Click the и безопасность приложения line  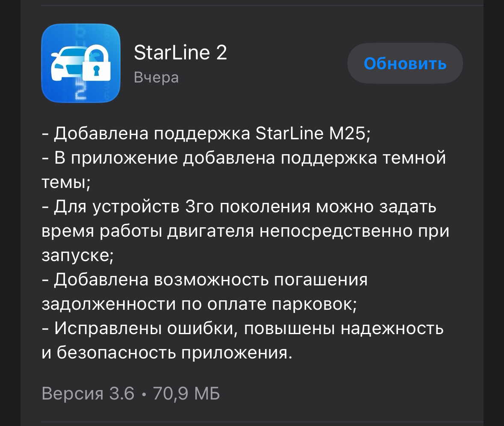coord(167,353)
